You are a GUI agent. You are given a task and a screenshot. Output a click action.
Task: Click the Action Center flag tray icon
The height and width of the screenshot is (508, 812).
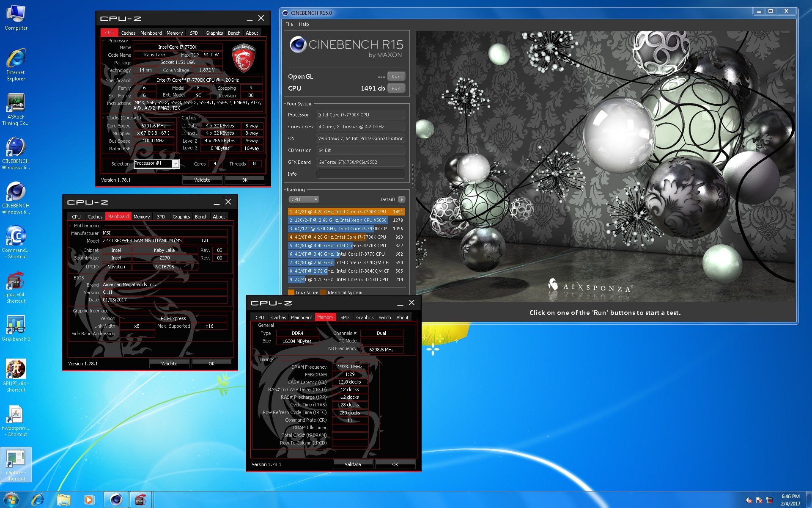[759, 500]
